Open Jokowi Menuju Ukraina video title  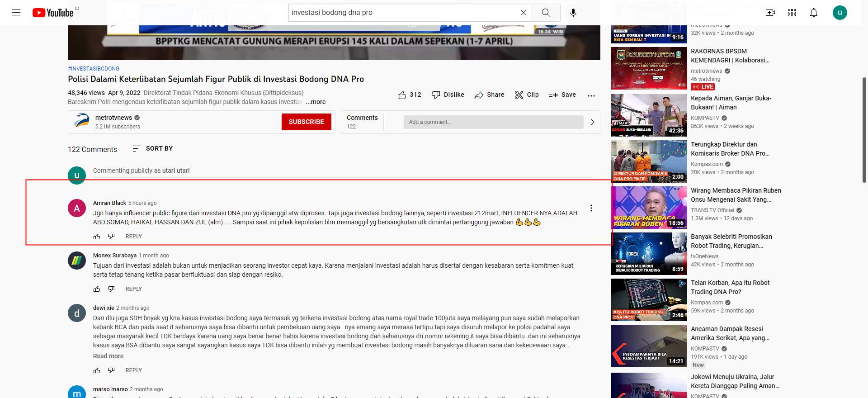click(x=735, y=381)
